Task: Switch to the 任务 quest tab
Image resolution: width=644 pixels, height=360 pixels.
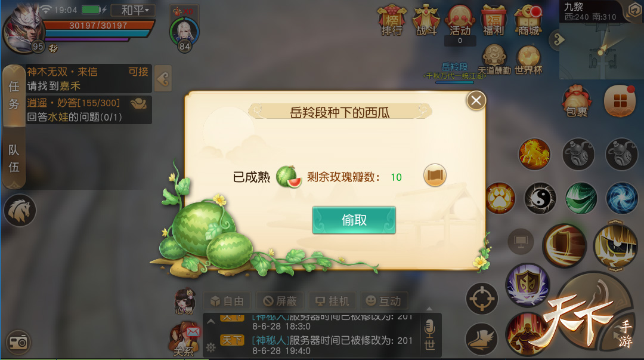Action: [14, 96]
